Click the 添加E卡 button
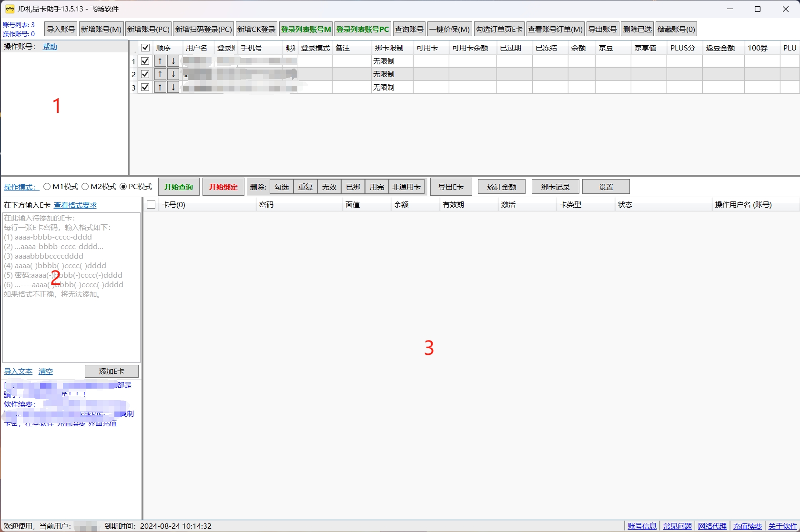Screen dimensions: 800x532 [111, 371]
